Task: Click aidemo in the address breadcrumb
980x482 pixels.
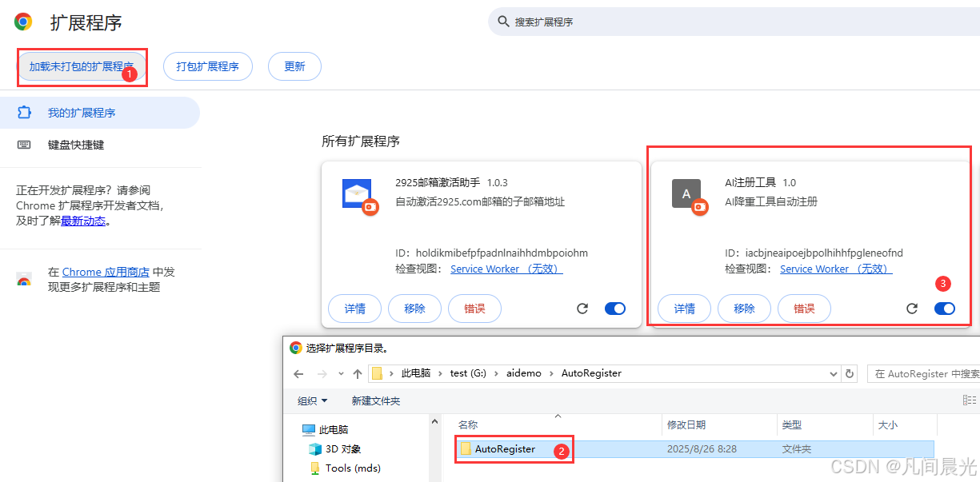Action: coord(525,373)
